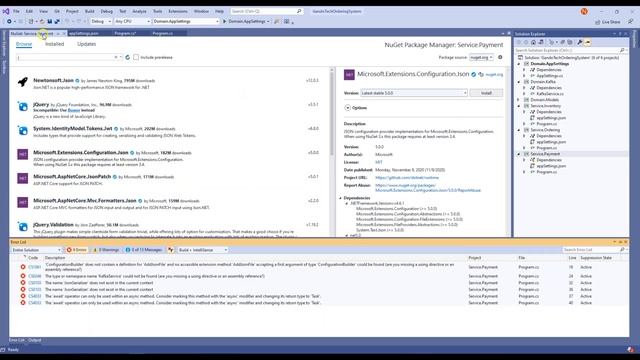Select AppSettings.cs in Solution Explorer
Viewport: 640px width, 360px height.
pos(549,76)
